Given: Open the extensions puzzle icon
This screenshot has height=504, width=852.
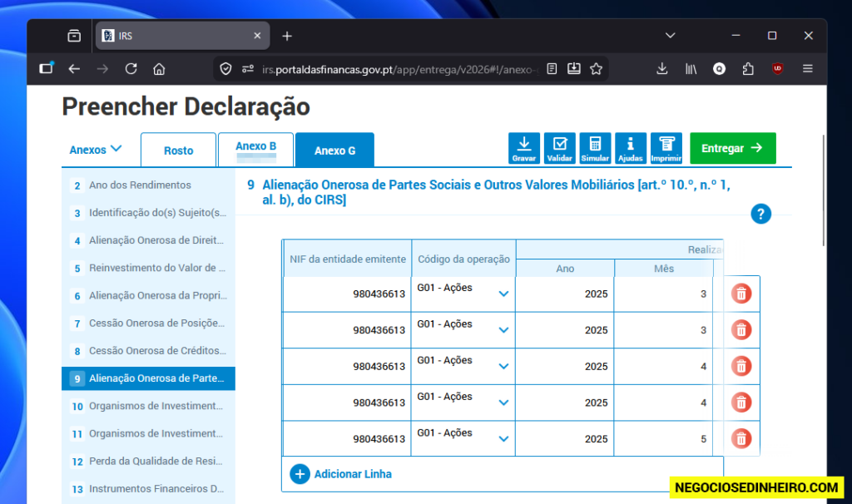Looking at the screenshot, I should (748, 69).
